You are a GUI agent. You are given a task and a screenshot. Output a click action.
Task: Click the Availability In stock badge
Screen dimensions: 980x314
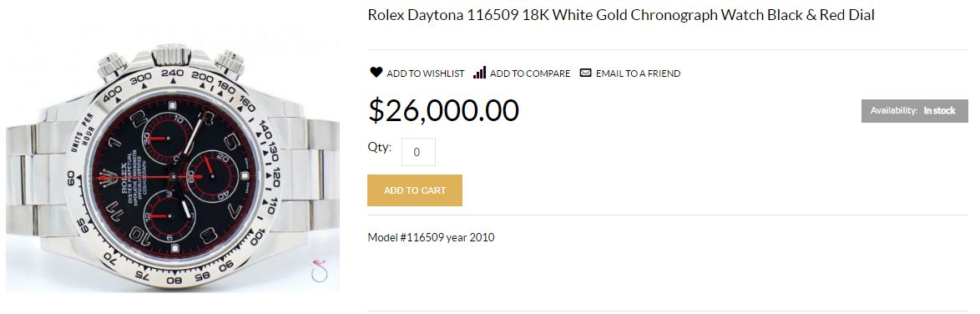coord(914,111)
